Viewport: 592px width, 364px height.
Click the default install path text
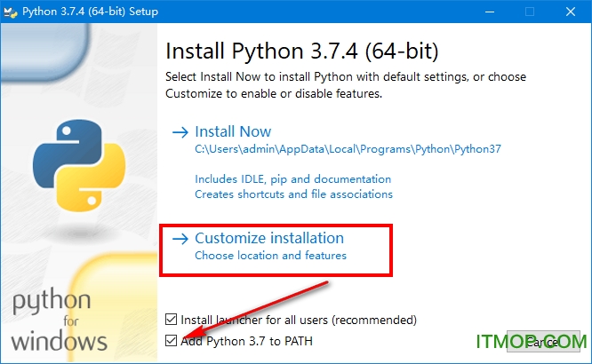(x=348, y=149)
